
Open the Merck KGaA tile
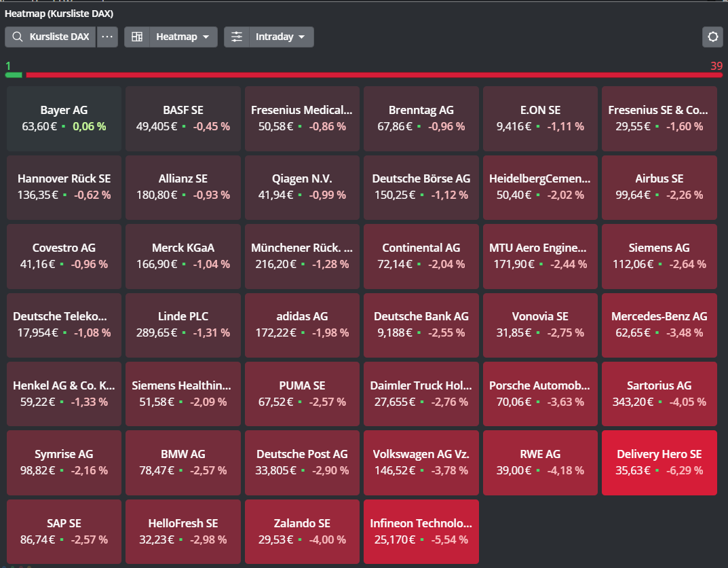coord(183,257)
